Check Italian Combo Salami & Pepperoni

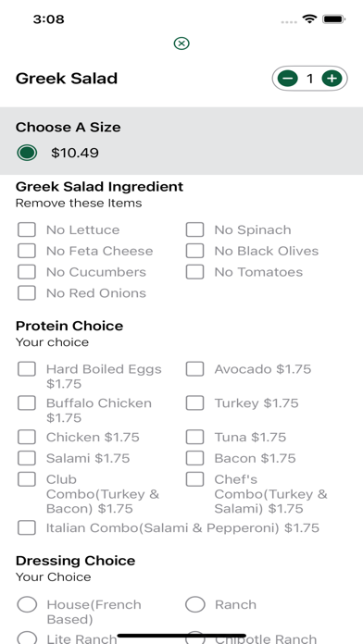pyautogui.click(x=27, y=527)
